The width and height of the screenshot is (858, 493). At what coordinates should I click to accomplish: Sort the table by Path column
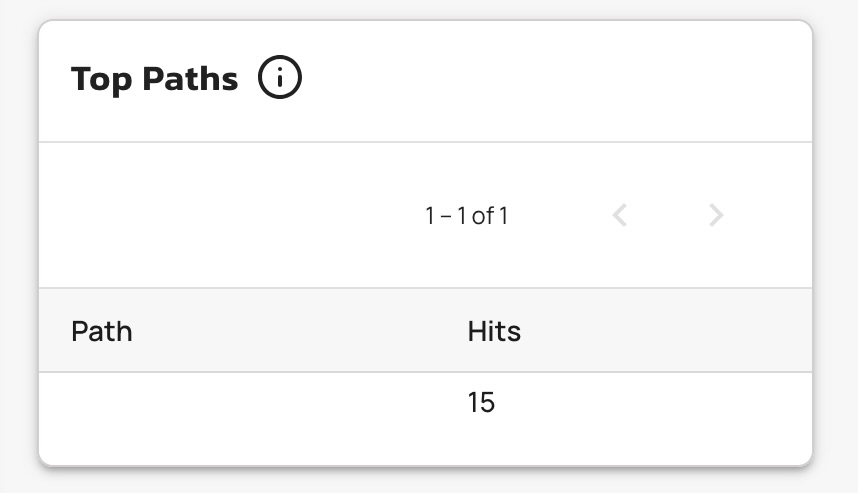click(102, 331)
